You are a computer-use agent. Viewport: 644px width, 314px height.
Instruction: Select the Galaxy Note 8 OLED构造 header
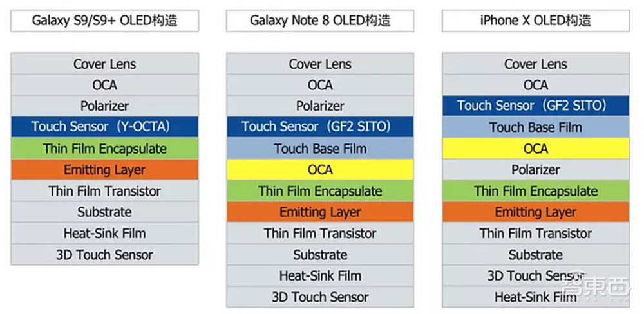click(320, 21)
